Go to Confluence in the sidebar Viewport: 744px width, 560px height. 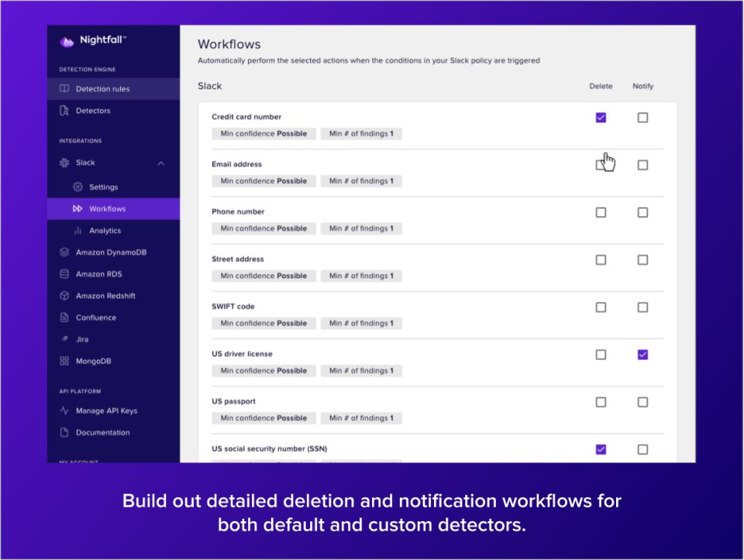click(x=95, y=318)
